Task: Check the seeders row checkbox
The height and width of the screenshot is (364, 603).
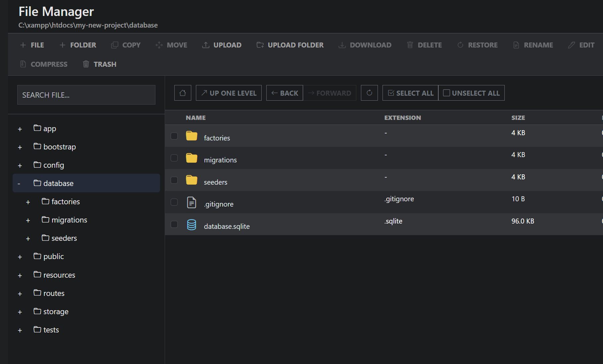Action: [x=174, y=180]
